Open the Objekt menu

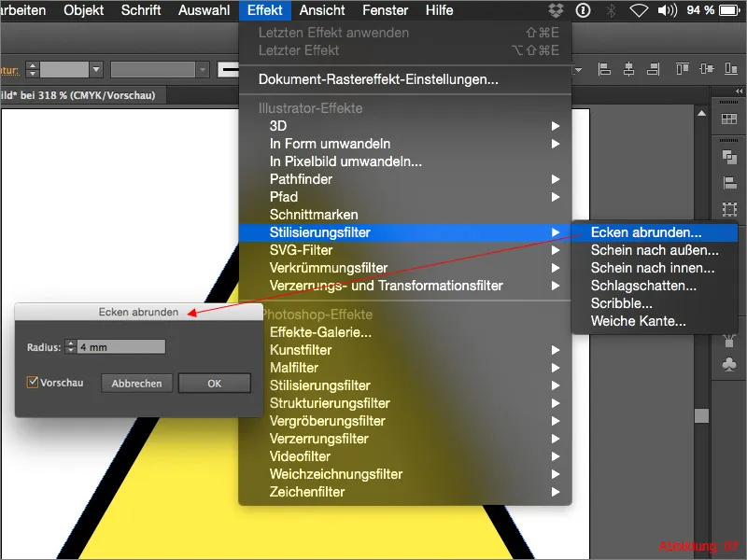point(83,10)
